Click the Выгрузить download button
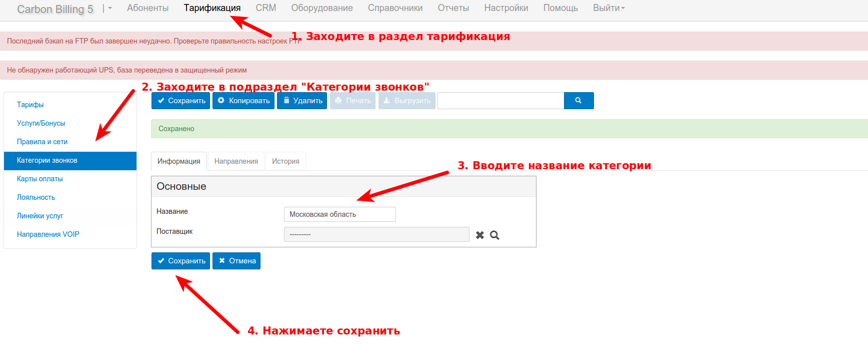The height and width of the screenshot is (346, 868). tap(407, 101)
